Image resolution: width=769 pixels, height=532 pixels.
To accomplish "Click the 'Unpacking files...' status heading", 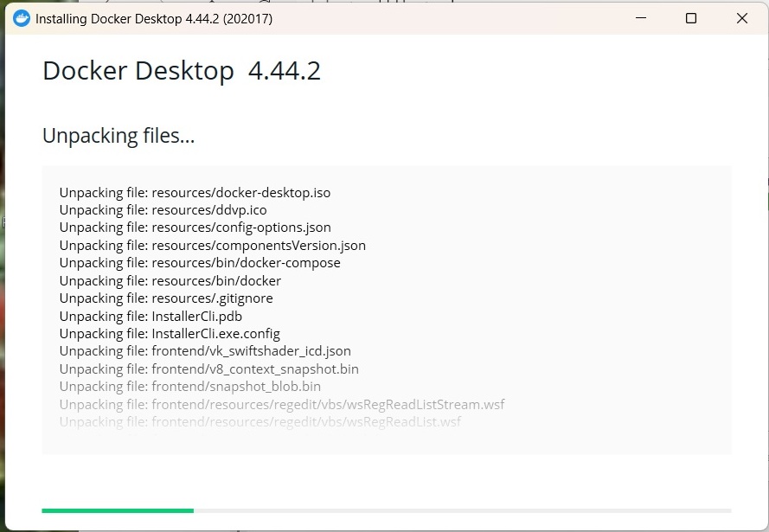I will 119,136.
